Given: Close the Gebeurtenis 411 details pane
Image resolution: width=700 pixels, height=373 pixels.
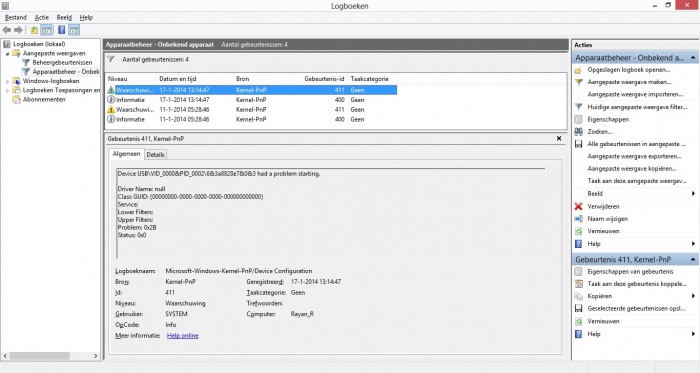Looking at the screenshot, I should coord(559,138).
